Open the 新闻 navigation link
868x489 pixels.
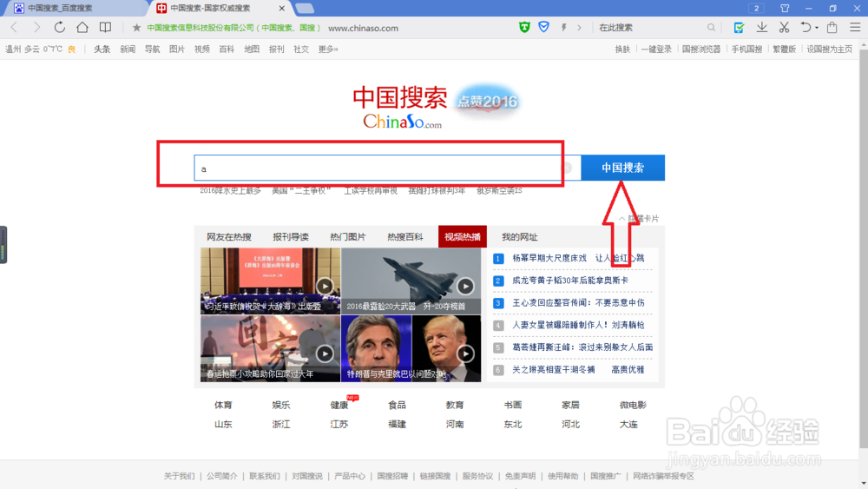tap(128, 50)
